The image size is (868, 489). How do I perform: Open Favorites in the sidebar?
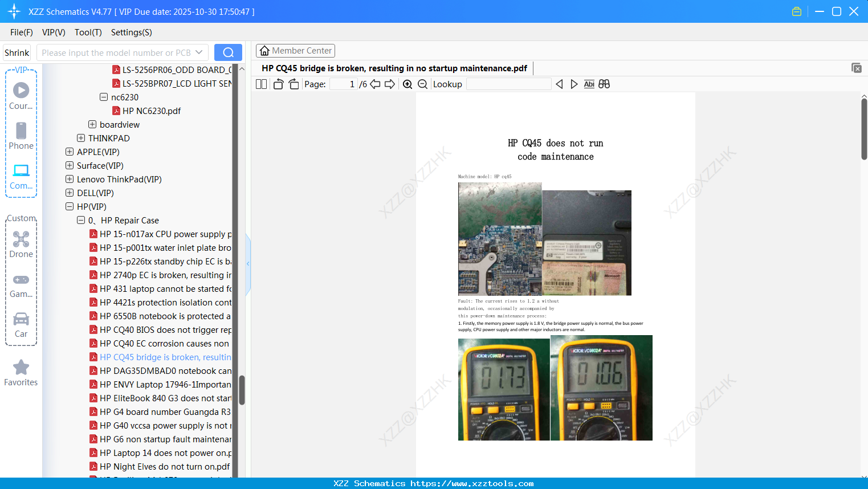point(21,373)
